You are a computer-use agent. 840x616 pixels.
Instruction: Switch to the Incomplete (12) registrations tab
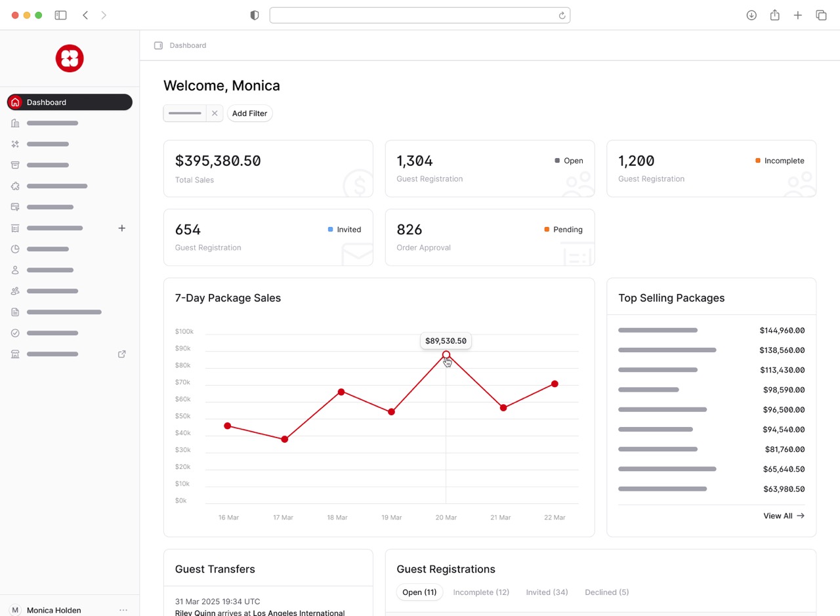(481, 592)
